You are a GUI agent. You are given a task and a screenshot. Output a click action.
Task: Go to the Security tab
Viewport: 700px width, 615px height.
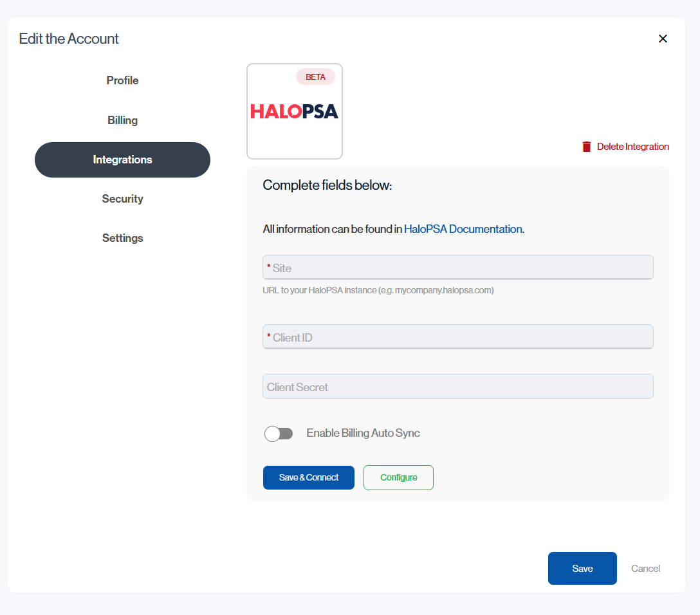click(x=122, y=199)
